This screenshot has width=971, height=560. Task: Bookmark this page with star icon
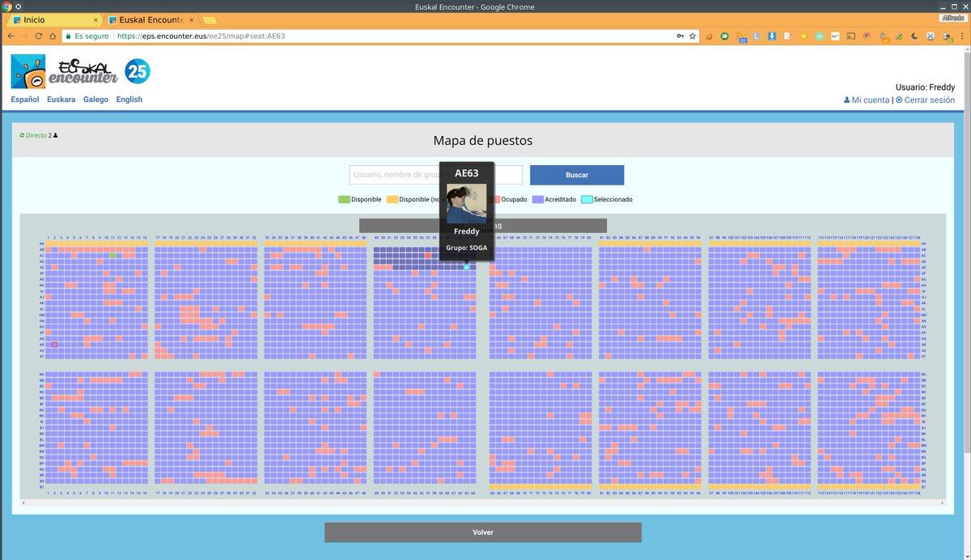[x=693, y=36]
